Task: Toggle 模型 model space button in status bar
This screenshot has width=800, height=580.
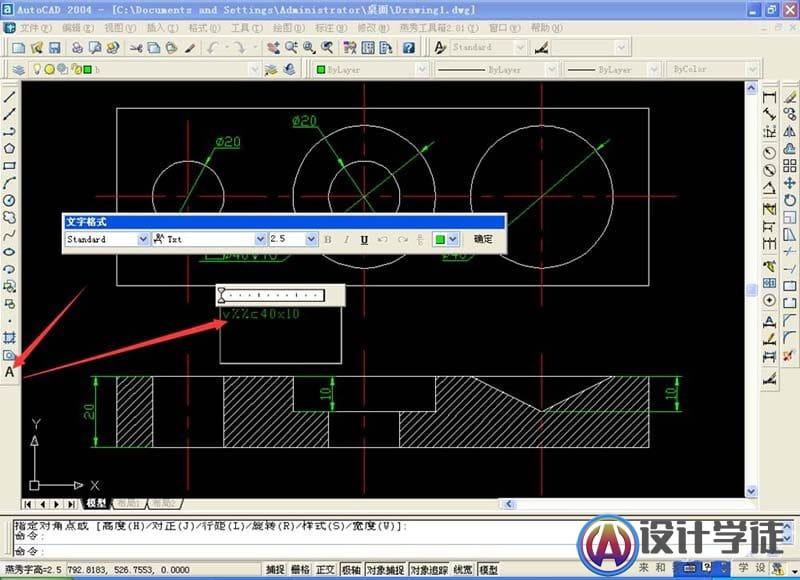Action: [488, 570]
